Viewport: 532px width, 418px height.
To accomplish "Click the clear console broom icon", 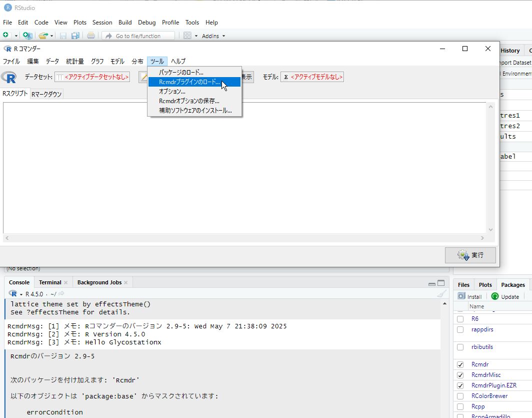I will point(441,294).
